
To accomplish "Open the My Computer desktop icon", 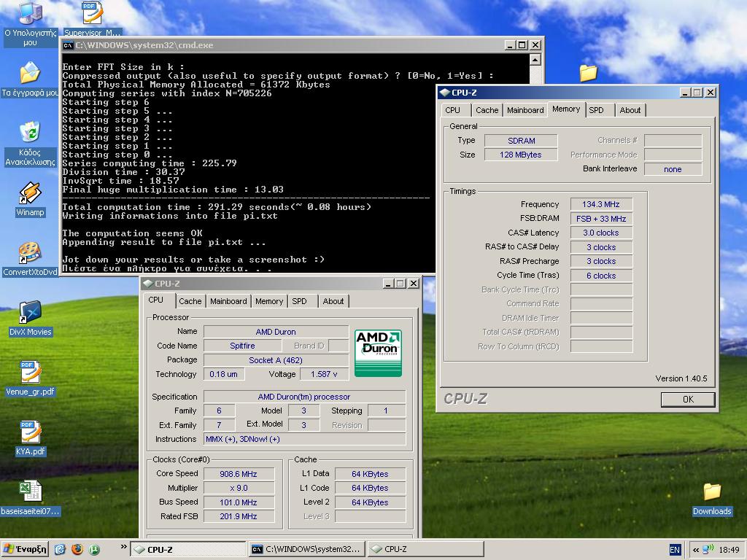I will coord(30,13).
